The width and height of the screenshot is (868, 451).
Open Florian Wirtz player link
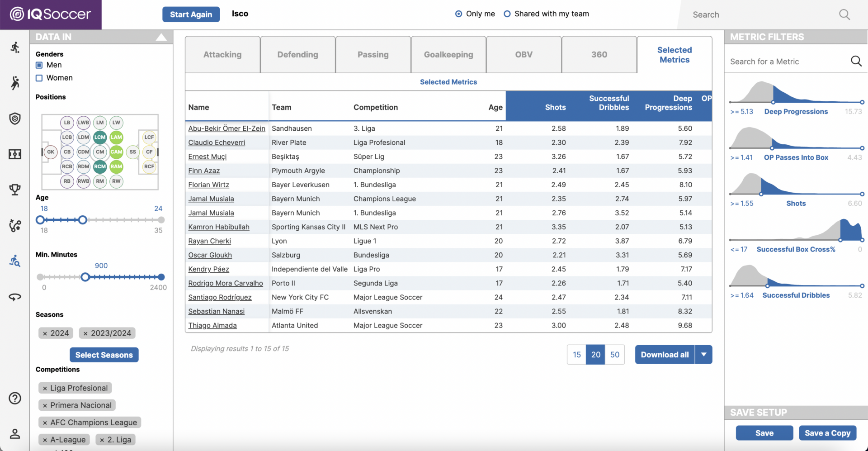[x=209, y=185]
